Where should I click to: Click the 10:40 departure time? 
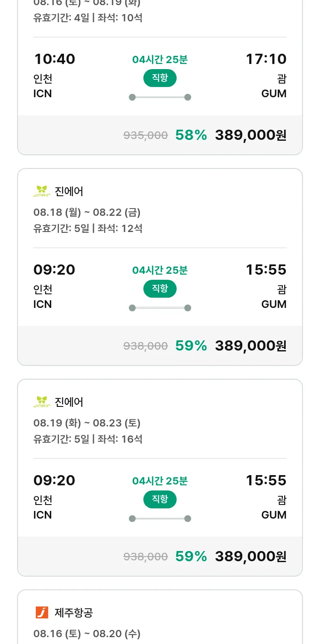[x=54, y=59]
